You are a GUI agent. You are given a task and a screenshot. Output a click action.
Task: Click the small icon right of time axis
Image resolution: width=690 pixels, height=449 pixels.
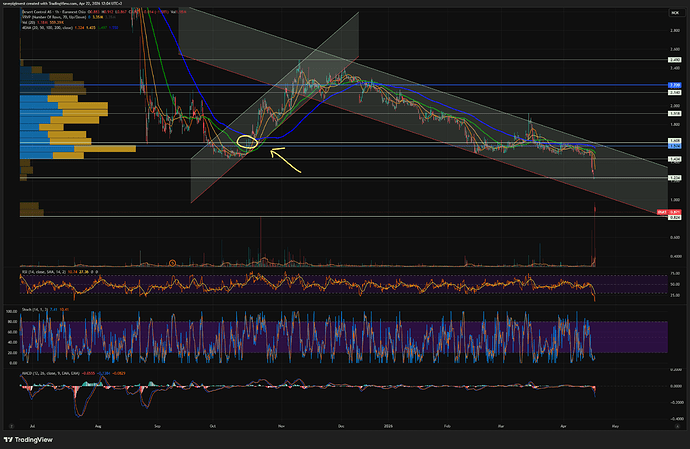coord(677,426)
